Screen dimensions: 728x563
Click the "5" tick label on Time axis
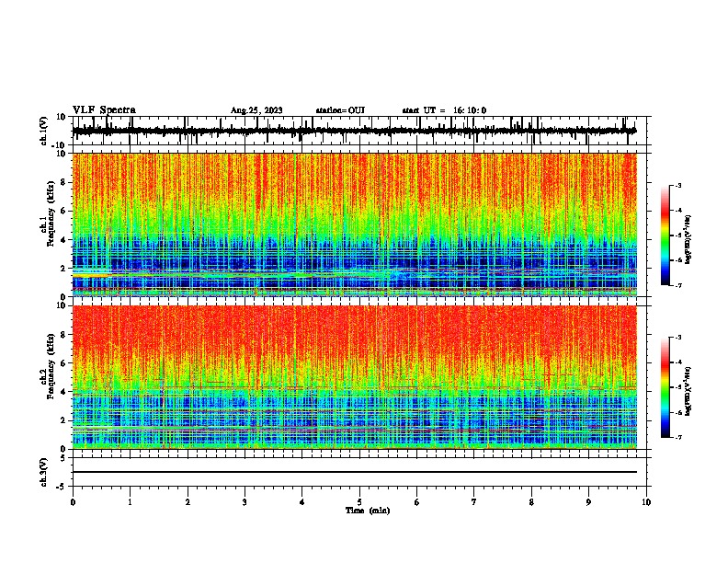click(359, 502)
